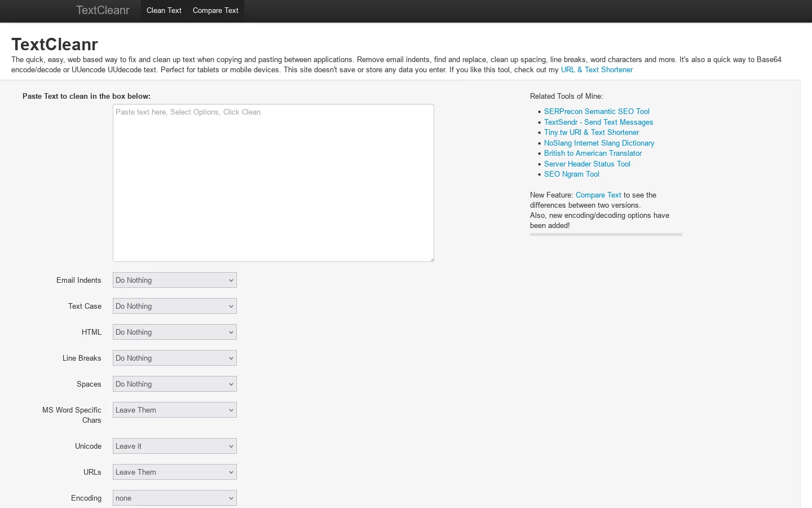
Task: Open Server Header Status Tool link
Action: pyautogui.click(x=587, y=164)
